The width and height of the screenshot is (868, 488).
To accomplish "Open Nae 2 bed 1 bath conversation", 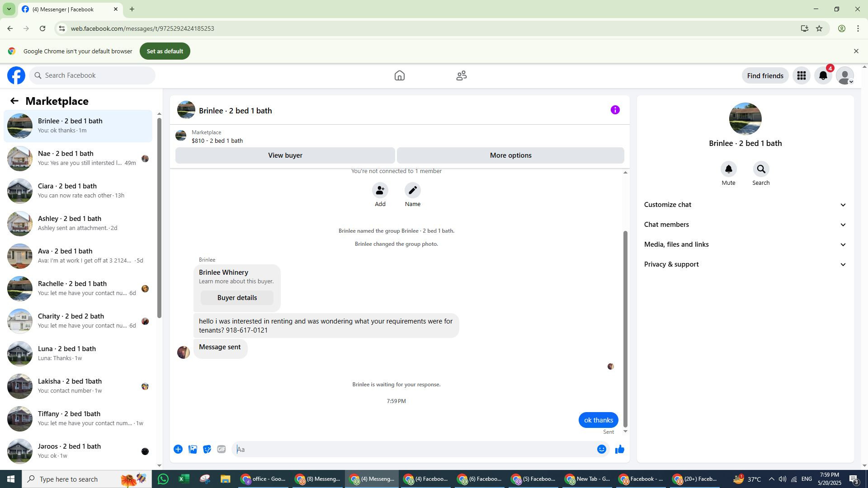I will pyautogui.click(x=78, y=158).
